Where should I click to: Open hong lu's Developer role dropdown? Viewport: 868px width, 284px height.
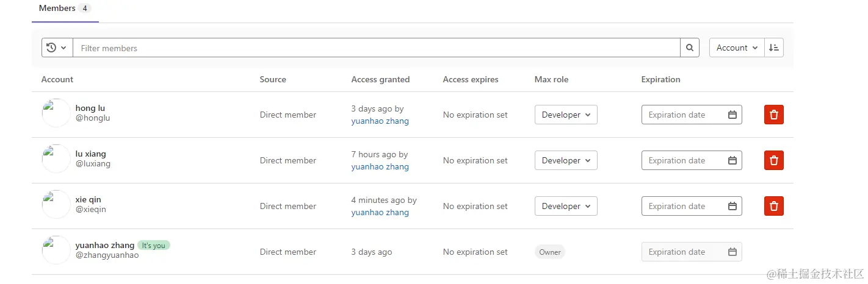click(x=566, y=115)
